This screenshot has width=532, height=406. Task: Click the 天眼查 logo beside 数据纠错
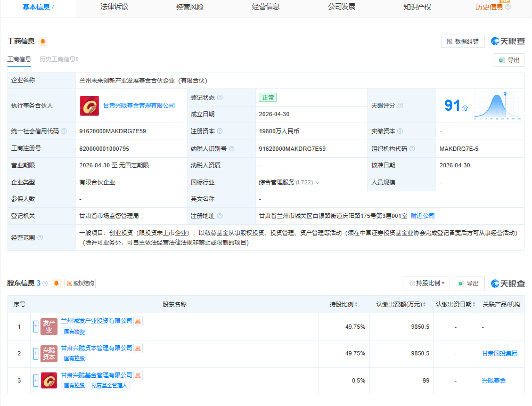tap(508, 42)
